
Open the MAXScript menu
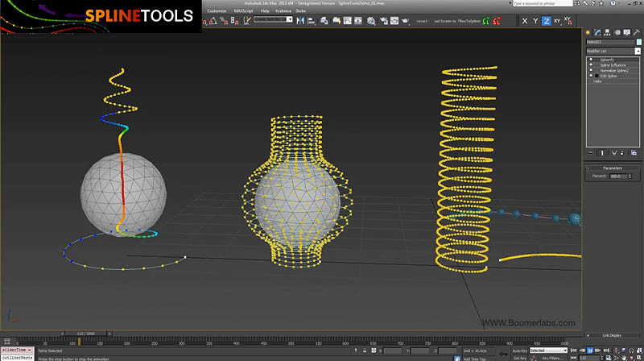tap(243, 10)
